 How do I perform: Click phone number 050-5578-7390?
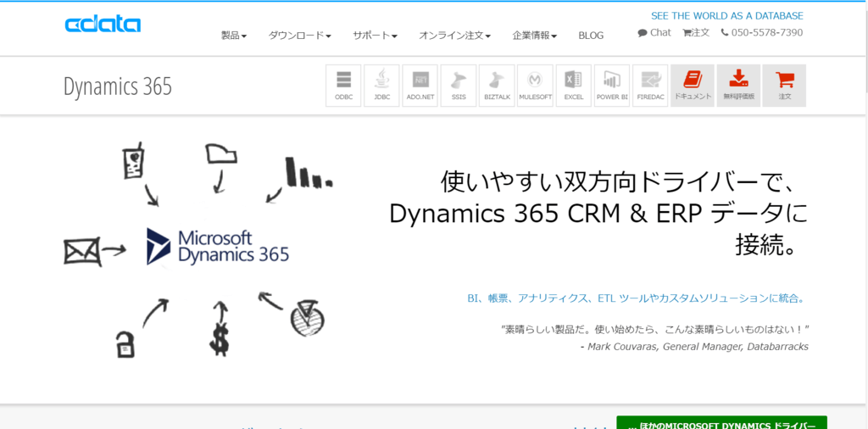pyautogui.click(x=762, y=33)
